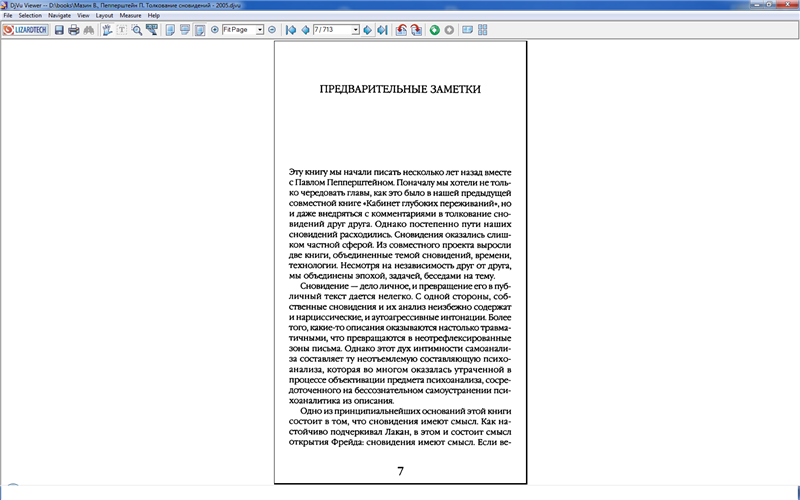Image resolution: width=800 pixels, height=500 pixels.
Task: Open the page number dropdown list
Action: click(355, 30)
